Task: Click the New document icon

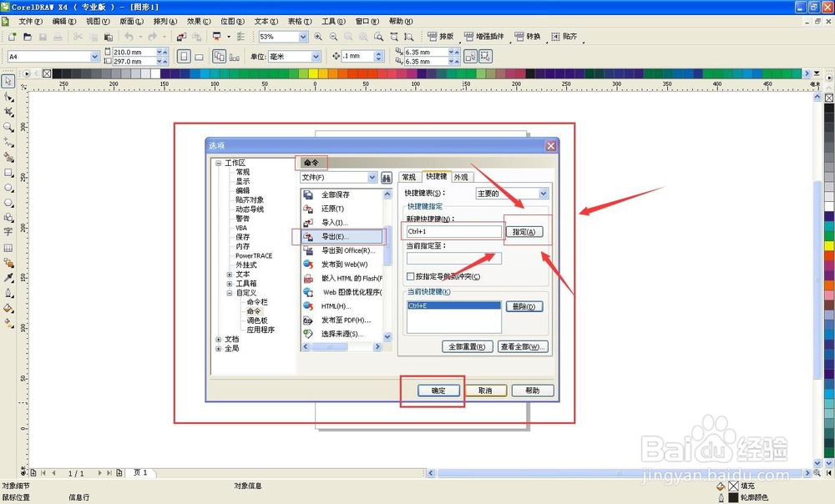Action: coord(13,37)
